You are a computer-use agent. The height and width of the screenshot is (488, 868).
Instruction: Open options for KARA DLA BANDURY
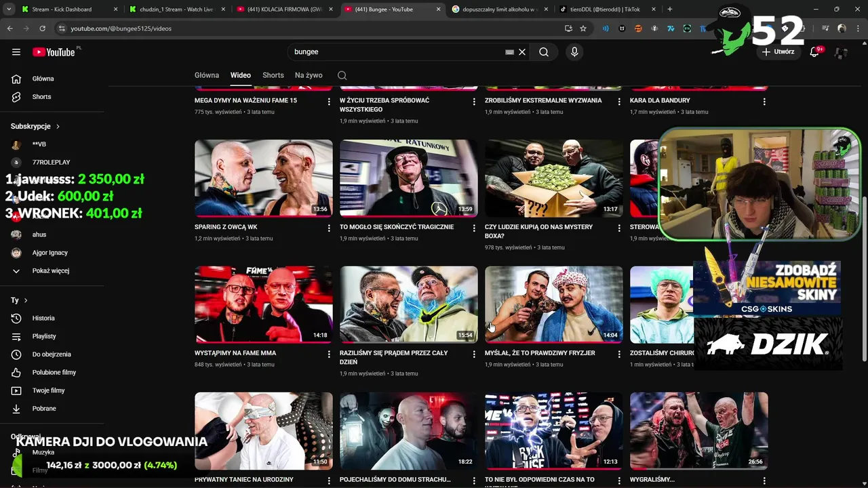coord(764,102)
